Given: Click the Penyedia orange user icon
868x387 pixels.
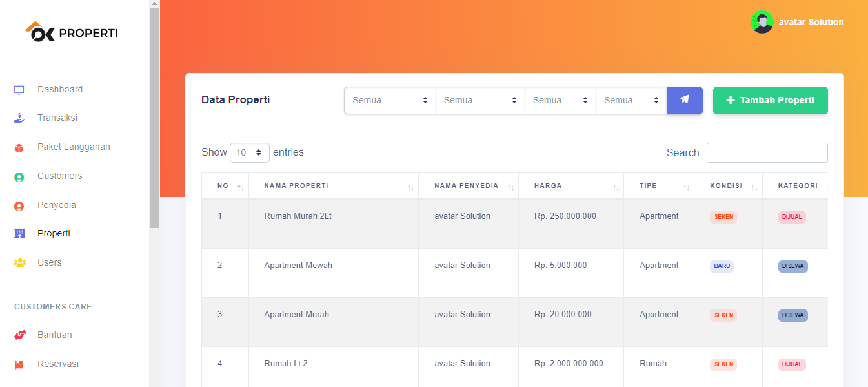Looking at the screenshot, I should tap(19, 205).
